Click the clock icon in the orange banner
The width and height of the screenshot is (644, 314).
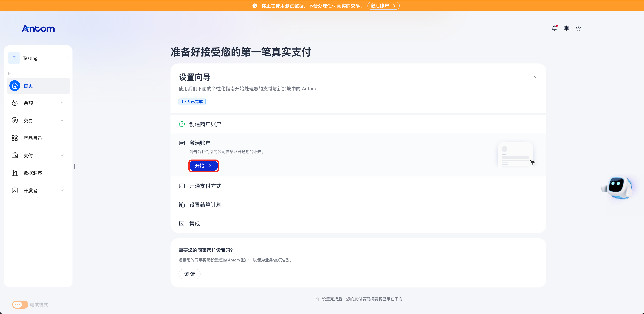[255, 6]
